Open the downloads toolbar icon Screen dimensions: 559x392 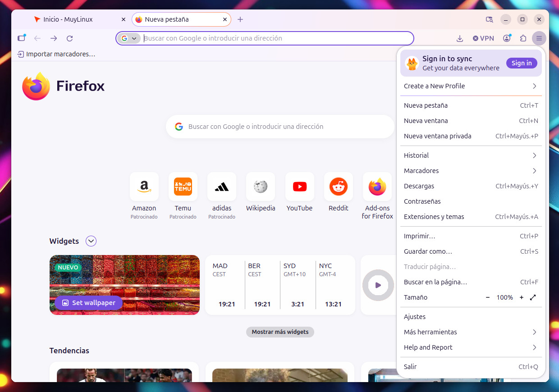point(460,38)
